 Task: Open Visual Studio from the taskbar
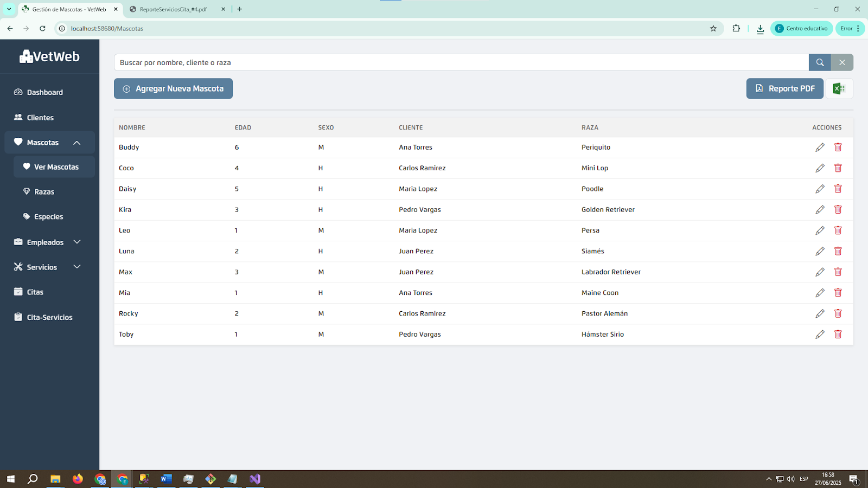255,479
